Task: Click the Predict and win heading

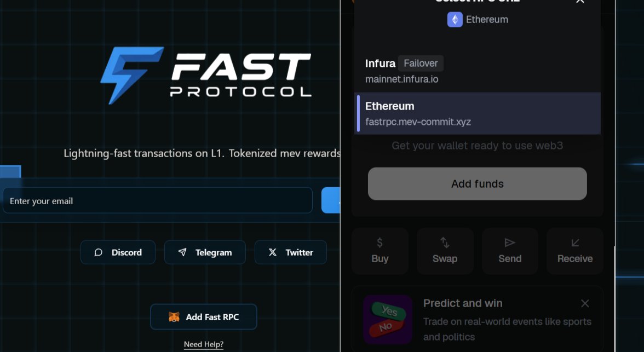Action: 463,303
